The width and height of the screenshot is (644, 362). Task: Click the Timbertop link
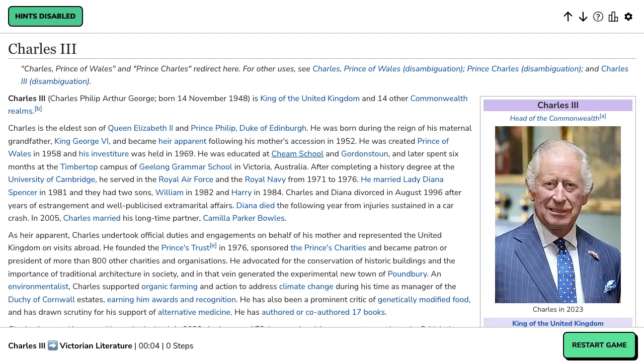pyautogui.click(x=79, y=167)
